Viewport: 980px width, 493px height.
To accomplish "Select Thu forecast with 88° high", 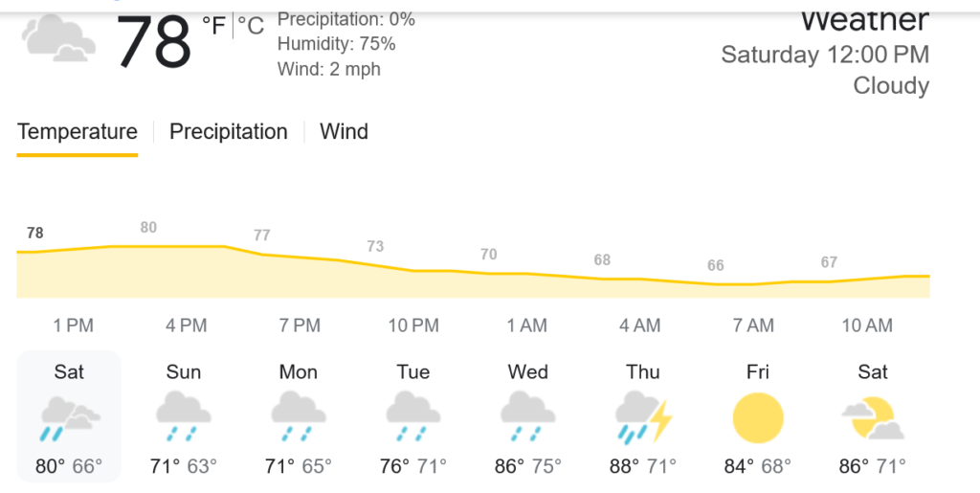I will click(643, 419).
